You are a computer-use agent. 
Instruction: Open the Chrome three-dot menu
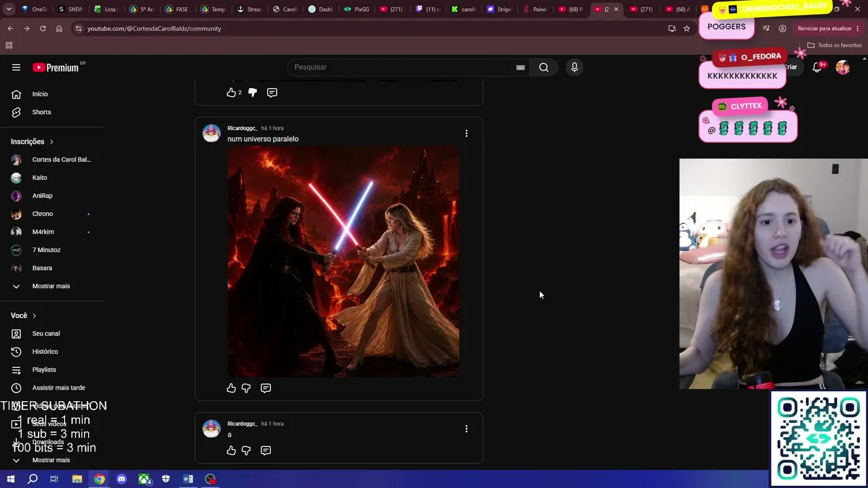(858, 28)
